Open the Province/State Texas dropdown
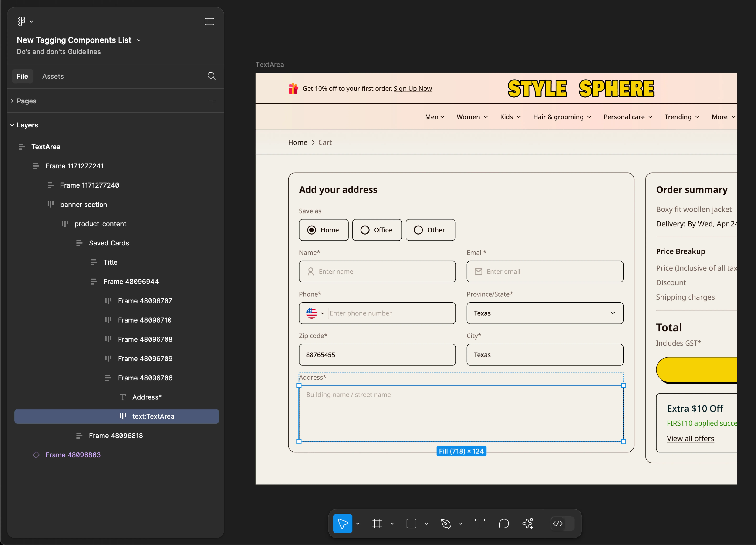Image resolution: width=756 pixels, height=545 pixels. coord(545,313)
